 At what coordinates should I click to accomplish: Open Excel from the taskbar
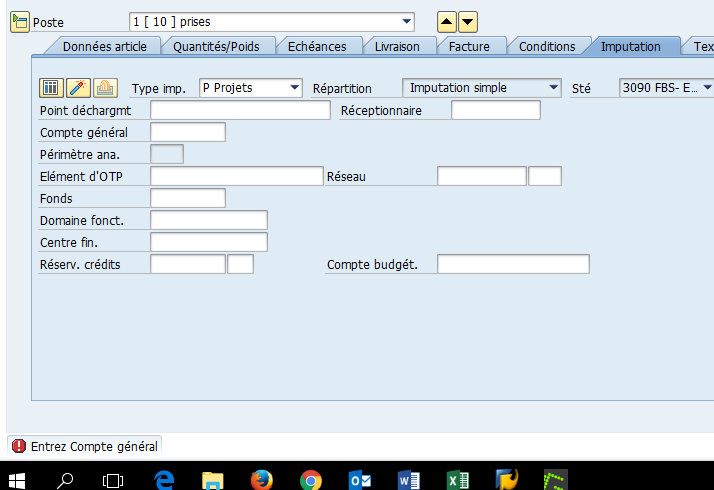tap(458, 480)
